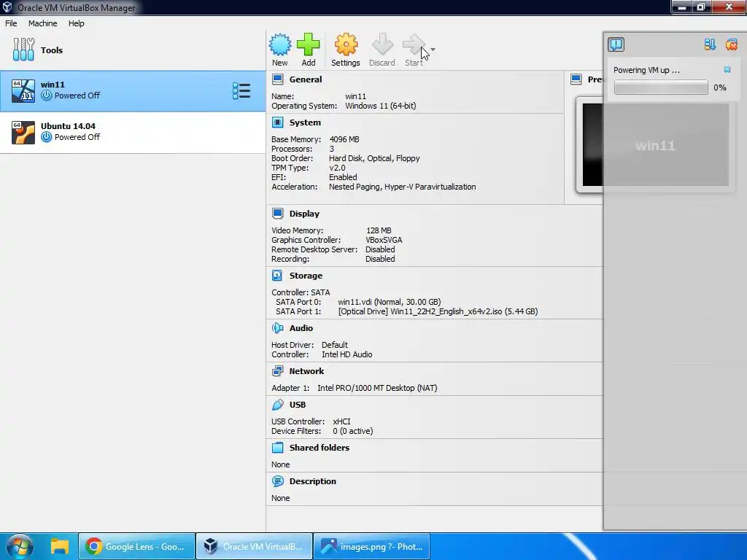Click the win11.vdi SATA Port 0 value
This screenshot has height=560, width=747.
point(390,302)
